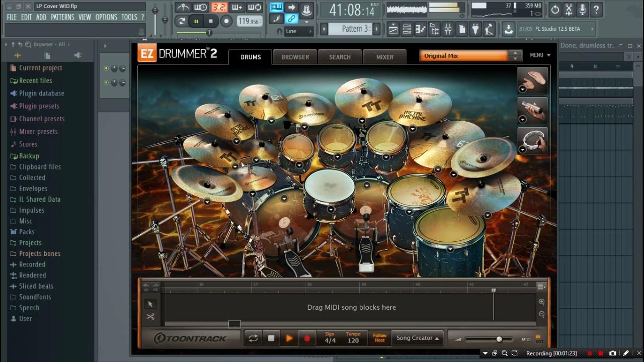Open the FL Studio Playlist view
The height and width of the screenshot is (362, 644).
click(393, 29)
